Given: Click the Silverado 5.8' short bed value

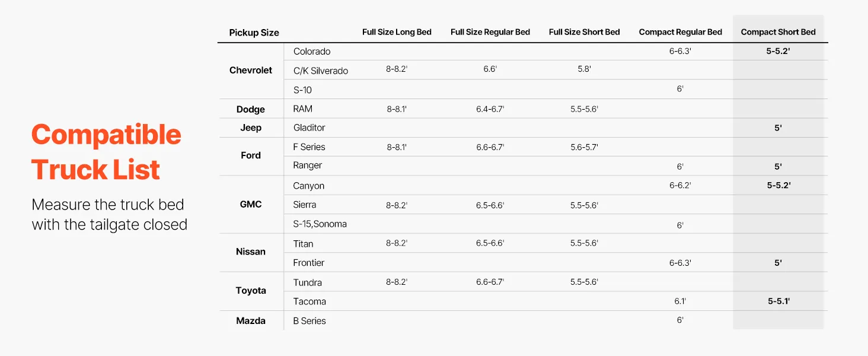Looking at the screenshot, I should click(x=584, y=69).
